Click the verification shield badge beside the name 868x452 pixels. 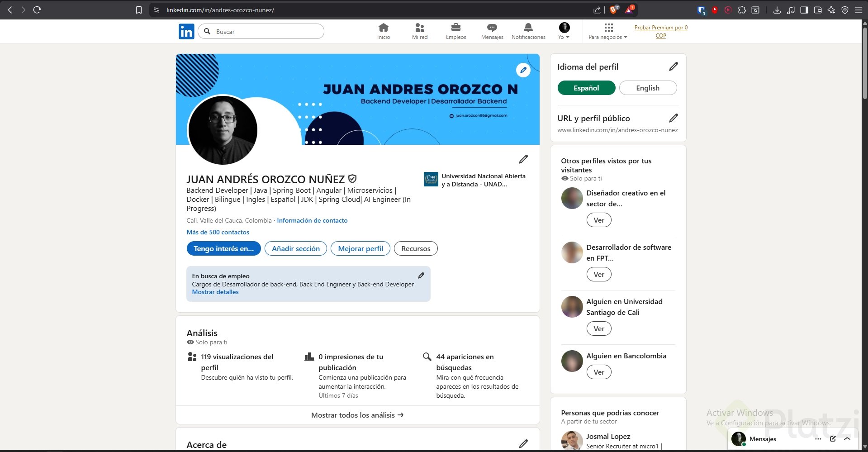pos(352,179)
